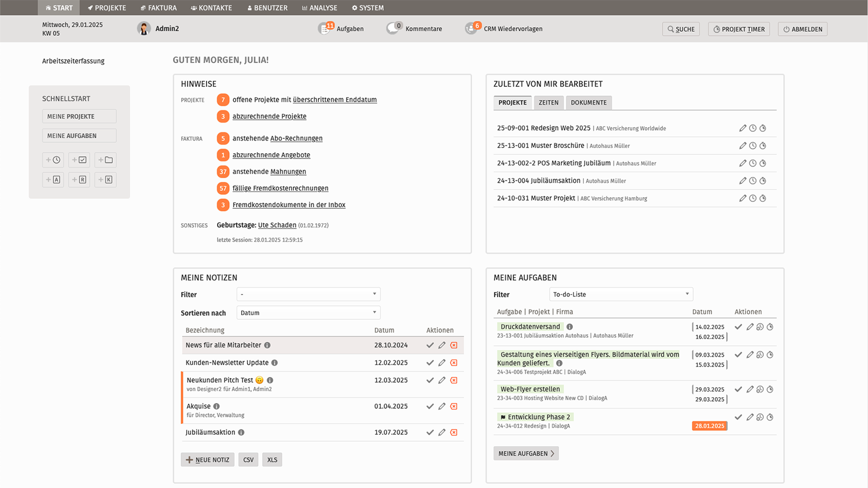Edit the Kunden-Newsletter Update note
This screenshot has height=488, width=868.
442,363
